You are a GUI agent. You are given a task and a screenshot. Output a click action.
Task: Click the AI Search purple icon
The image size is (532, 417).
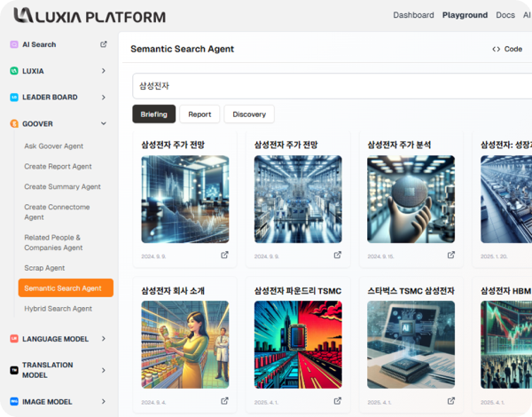14,44
